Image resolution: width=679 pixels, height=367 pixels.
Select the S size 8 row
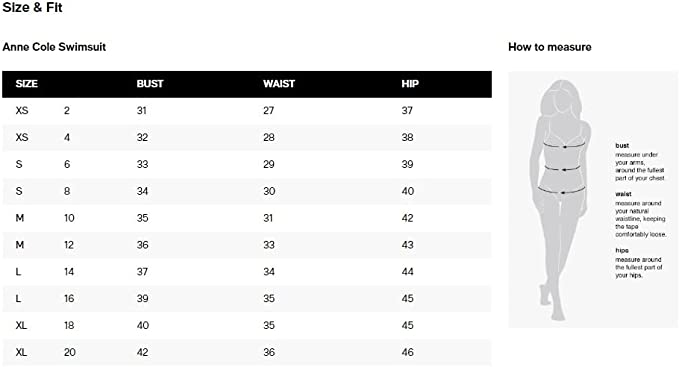247,191
